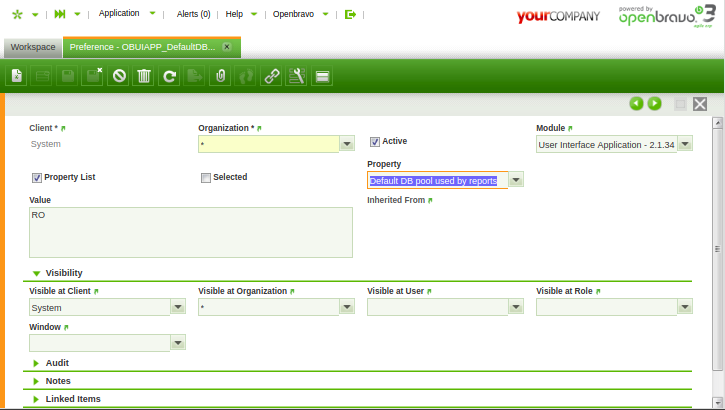
Task: Click inside the Value text area
Action: 190,232
